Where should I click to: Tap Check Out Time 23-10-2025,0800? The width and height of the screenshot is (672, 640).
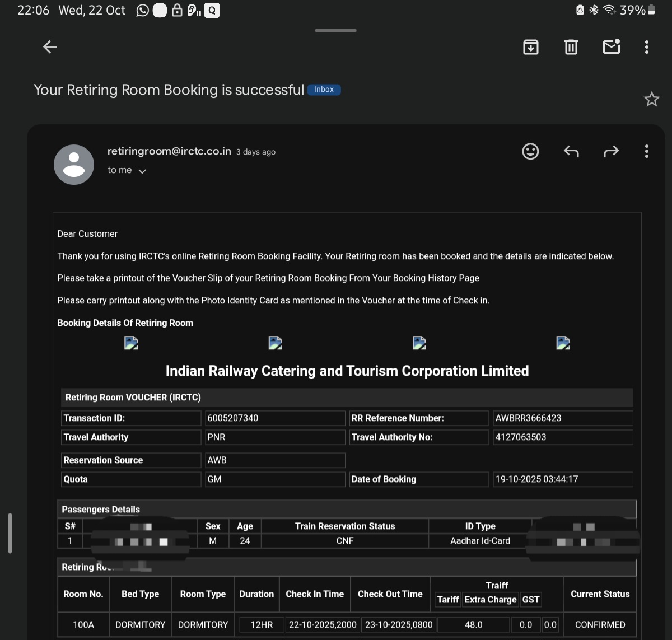click(399, 624)
